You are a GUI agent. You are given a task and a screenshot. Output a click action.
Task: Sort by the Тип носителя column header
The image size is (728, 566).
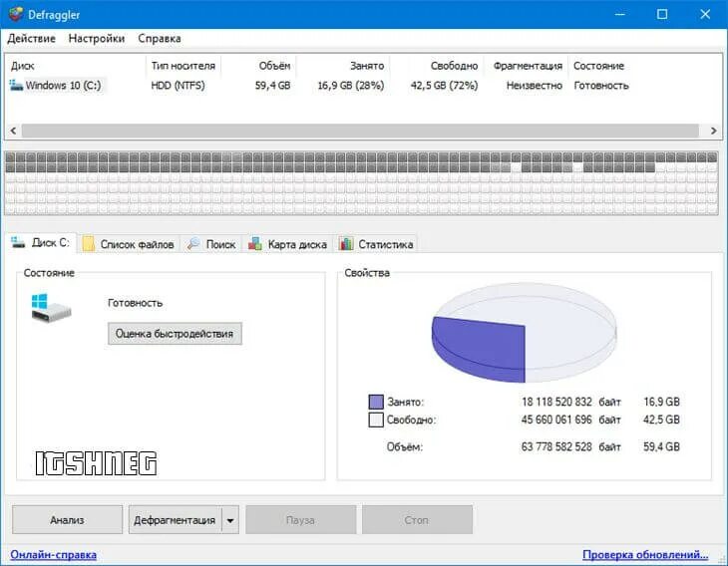point(182,66)
